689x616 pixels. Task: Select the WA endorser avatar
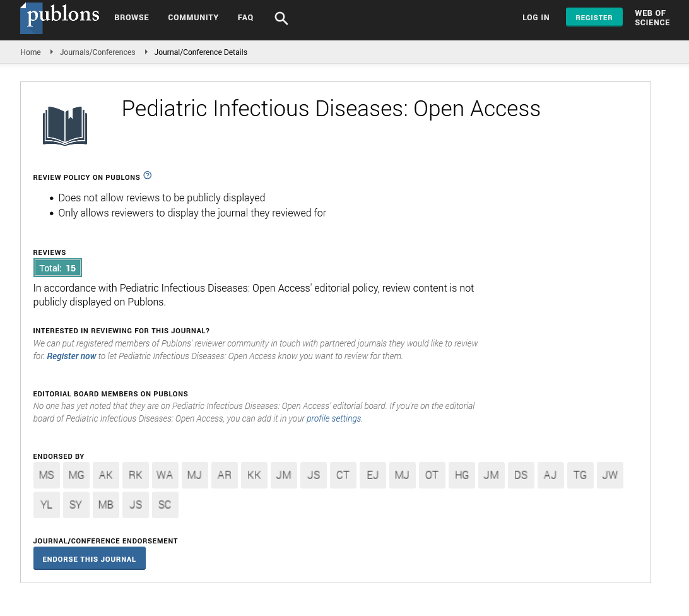point(165,475)
